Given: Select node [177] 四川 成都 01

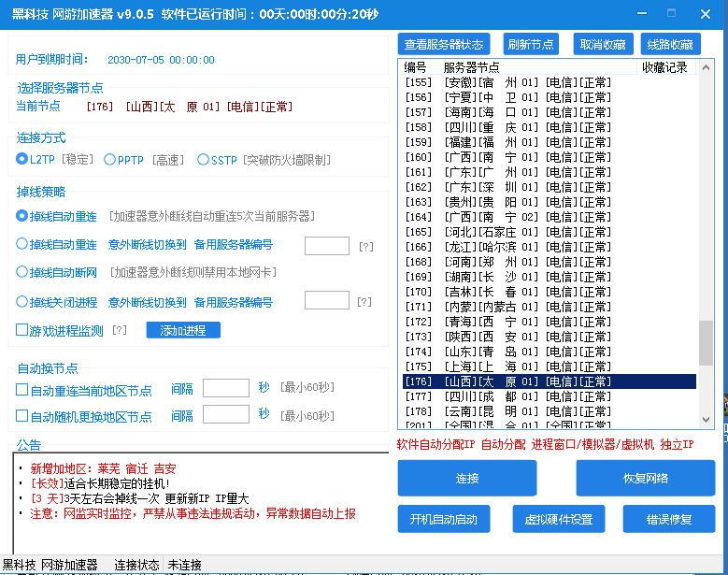Looking at the screenshot, I should coord(550,396).
